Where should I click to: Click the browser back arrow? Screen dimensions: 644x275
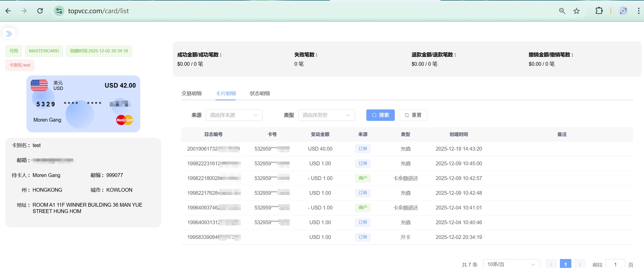(x=8, y=11)
